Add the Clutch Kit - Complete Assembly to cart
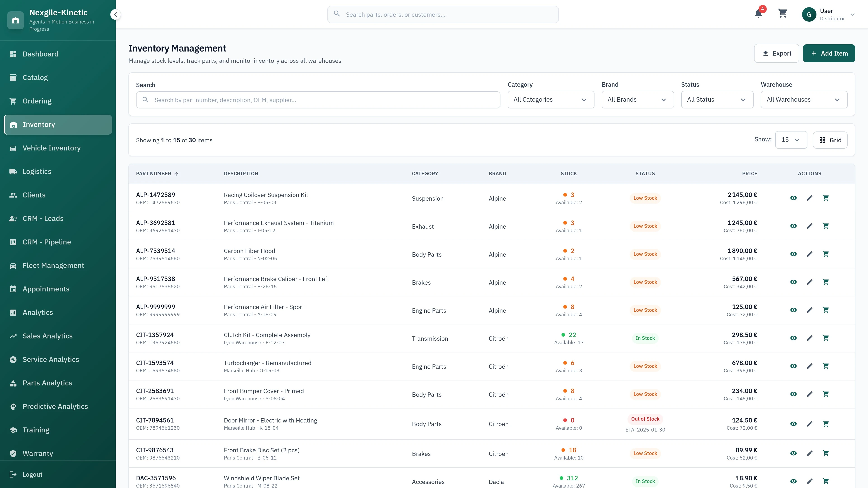This screenshot has height=488, width=868. pos(826,338)
